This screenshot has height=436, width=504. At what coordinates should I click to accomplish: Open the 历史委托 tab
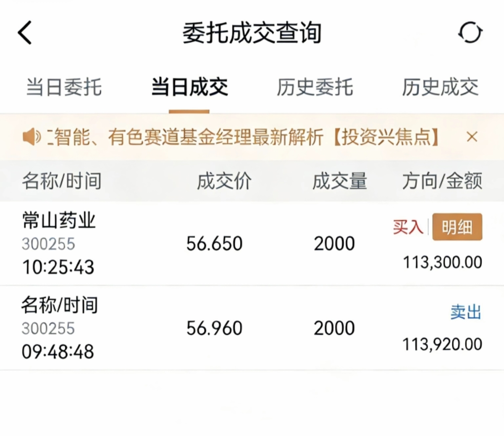point(315,87)
